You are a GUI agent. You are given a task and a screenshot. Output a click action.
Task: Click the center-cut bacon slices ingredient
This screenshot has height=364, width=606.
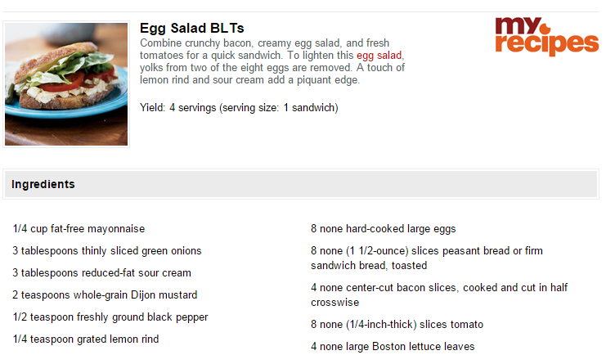pos(439,294)
